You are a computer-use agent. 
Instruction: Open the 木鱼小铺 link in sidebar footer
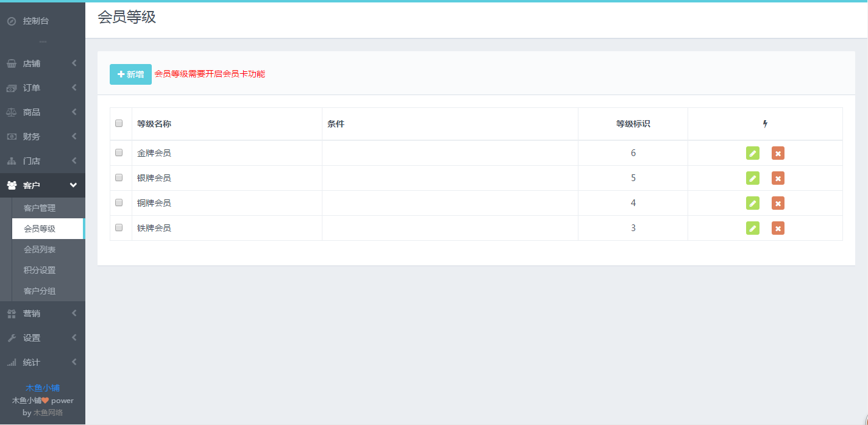coord(42,388)
